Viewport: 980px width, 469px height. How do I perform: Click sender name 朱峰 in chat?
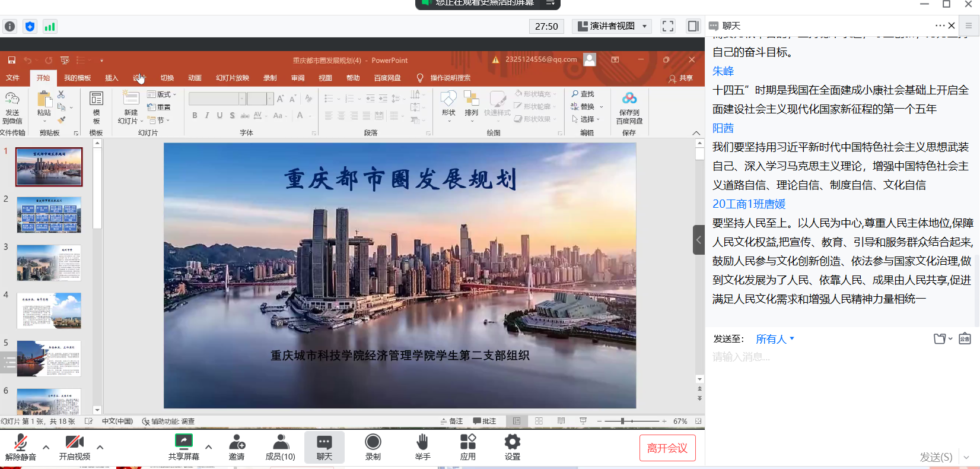point(723,71)
